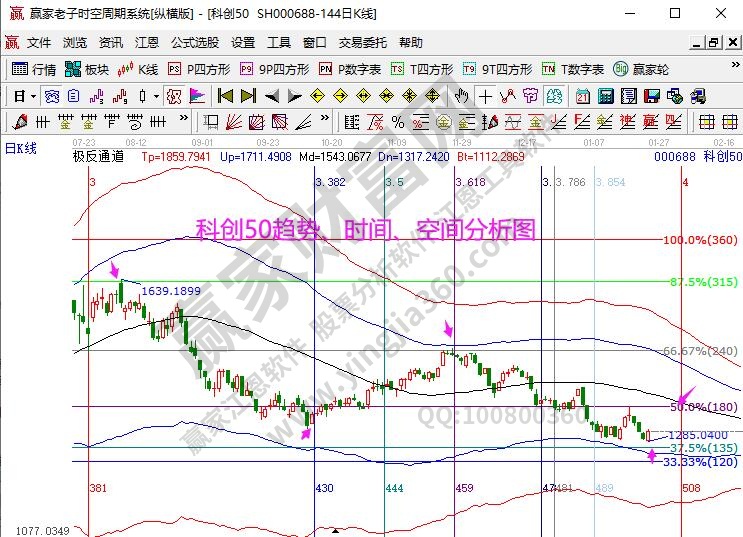The height and width of the screenshot is (537, 743).
Task: Click the 行情 market quotes button
Action: [34, 69]
